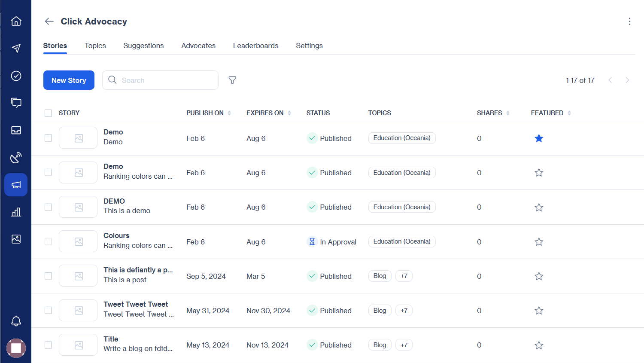Unfeature the first Demo story star
This screenshot has height=363, width=644.
click(539, 138)
